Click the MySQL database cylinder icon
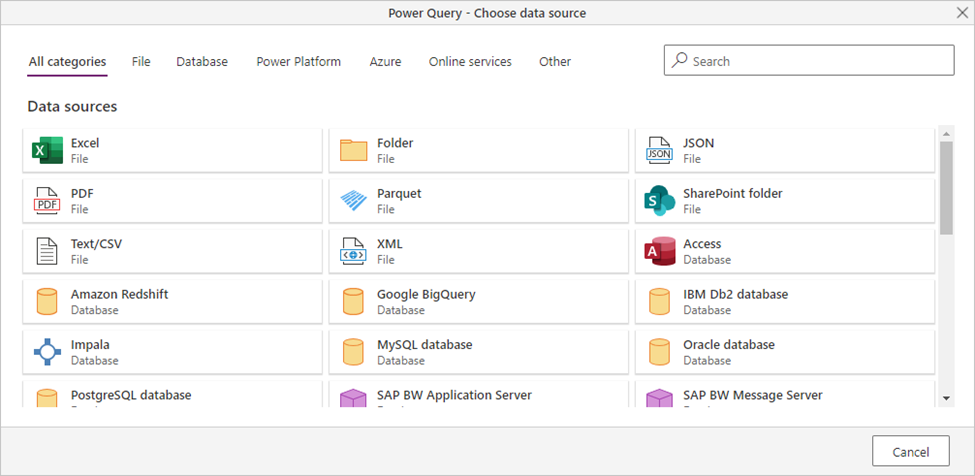Image resolution: width=975 pixels, height=476 pixels. point(353,352)
